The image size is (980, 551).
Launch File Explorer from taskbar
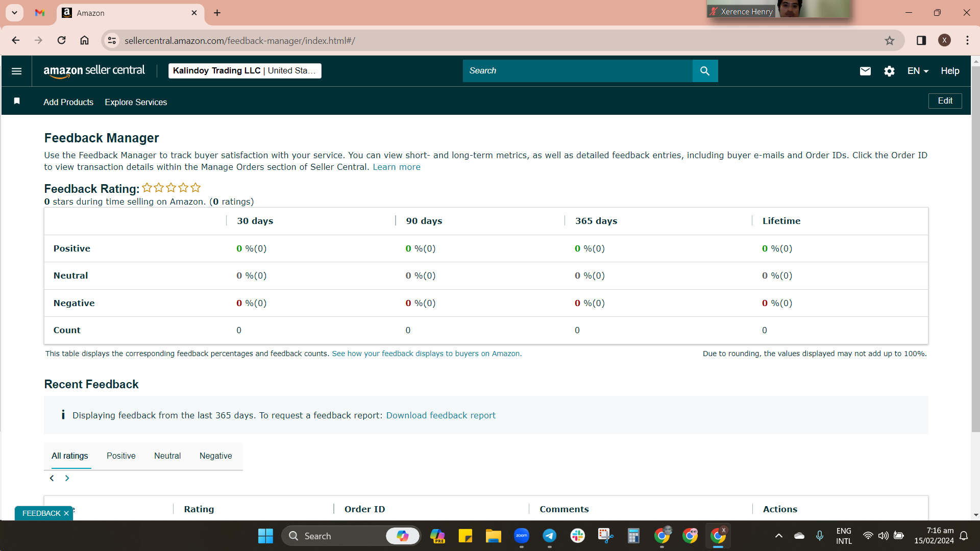[x=493, y=536]
